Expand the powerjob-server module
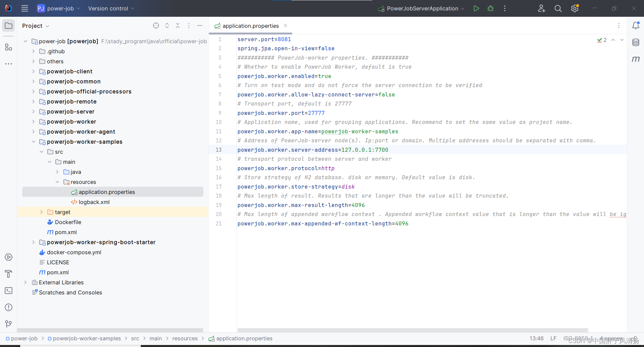 (34, 112)
